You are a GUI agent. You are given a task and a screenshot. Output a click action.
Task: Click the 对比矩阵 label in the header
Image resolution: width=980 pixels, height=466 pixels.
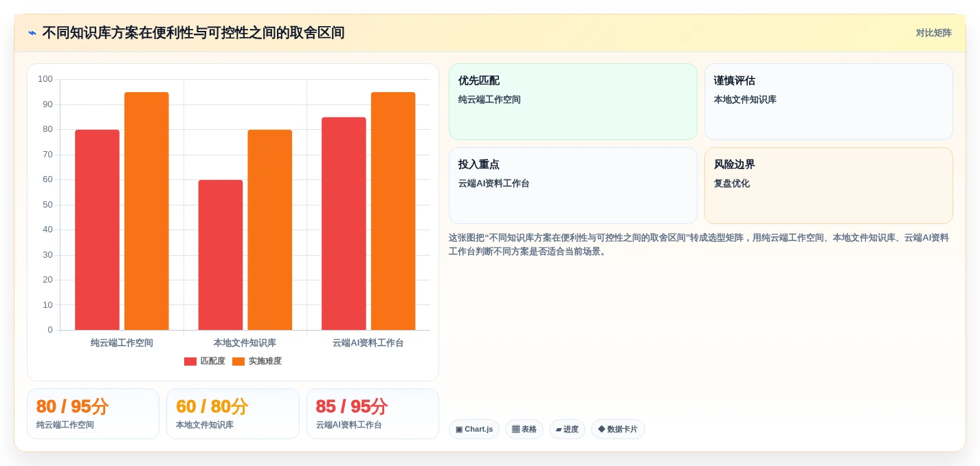(933, 33)
